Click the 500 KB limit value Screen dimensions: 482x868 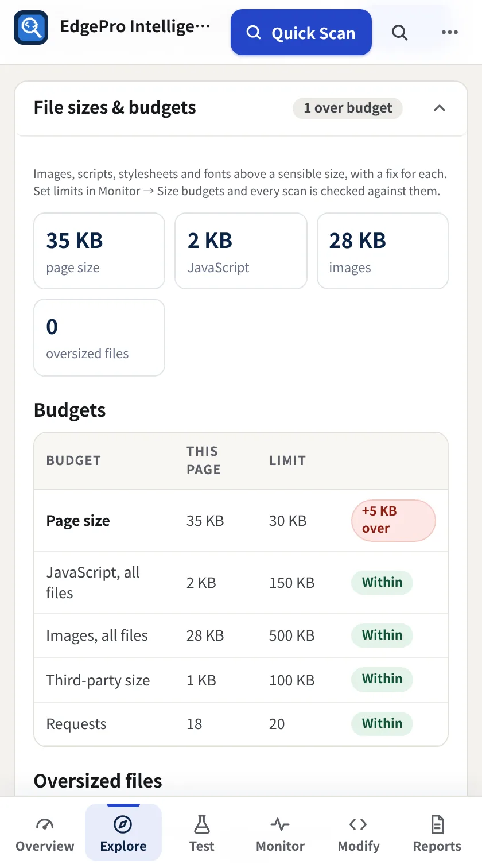(x=292, y=635)
